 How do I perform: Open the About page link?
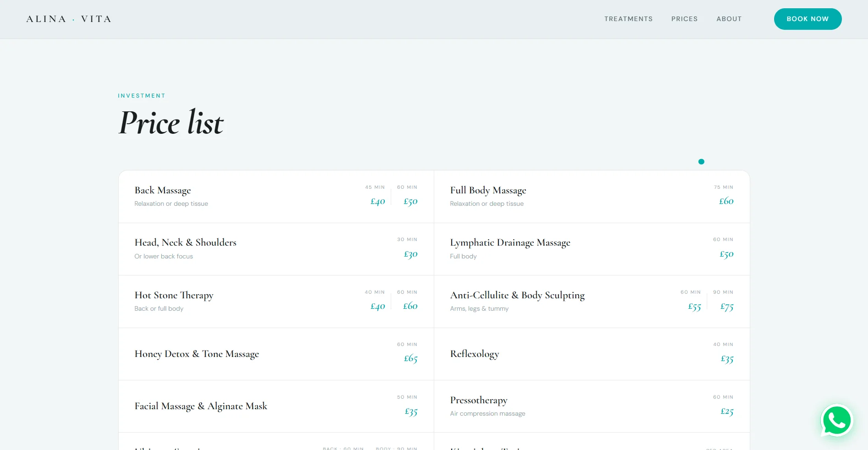(729, 19)
